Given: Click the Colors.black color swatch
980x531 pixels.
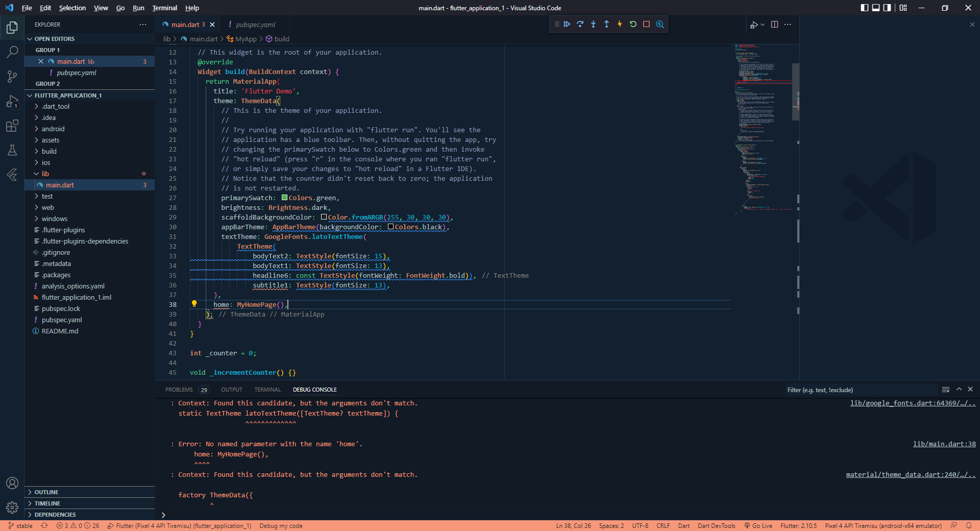Looking at the screenshot, I should click(x=391, y=227).
